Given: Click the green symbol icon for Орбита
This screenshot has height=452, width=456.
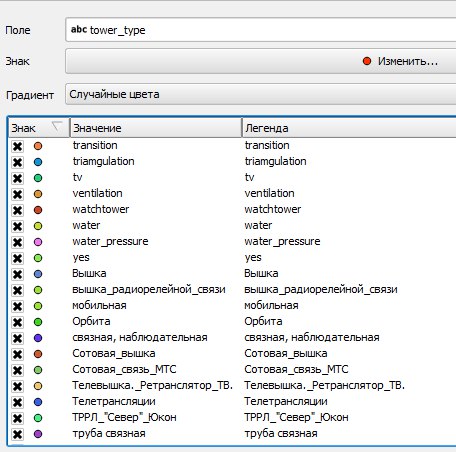Looking at the screenshot, I should pos(38,322).
